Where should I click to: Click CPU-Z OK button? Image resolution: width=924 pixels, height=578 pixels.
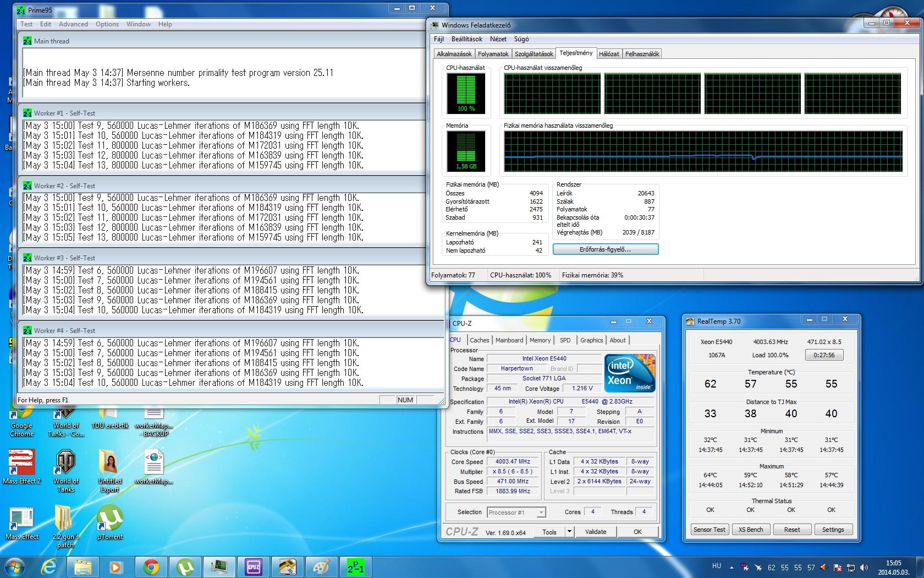click(x=637, y=532)
